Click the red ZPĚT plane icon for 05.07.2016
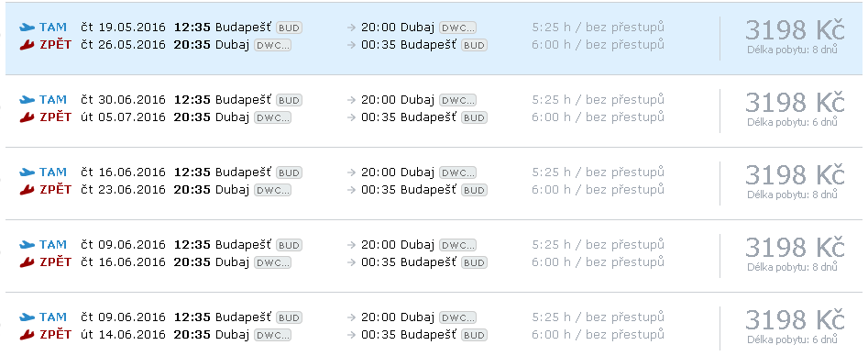The height and width of the screenshot is (356, 868). 27,117
